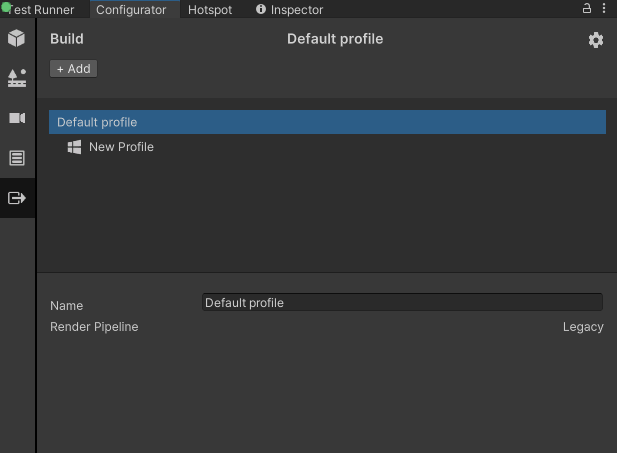The image size is (617, 453).
Task: Open the list section in sidebar
Action: [17, 158]
